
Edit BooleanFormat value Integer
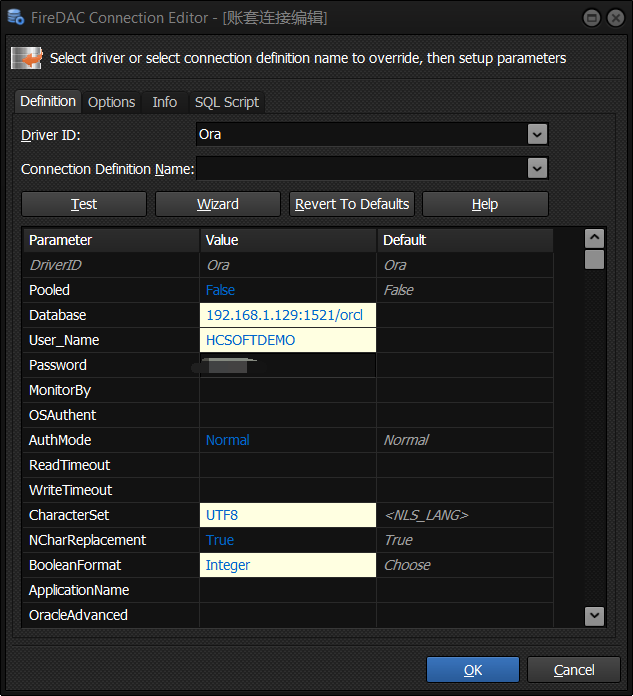[x=288, y=565]
